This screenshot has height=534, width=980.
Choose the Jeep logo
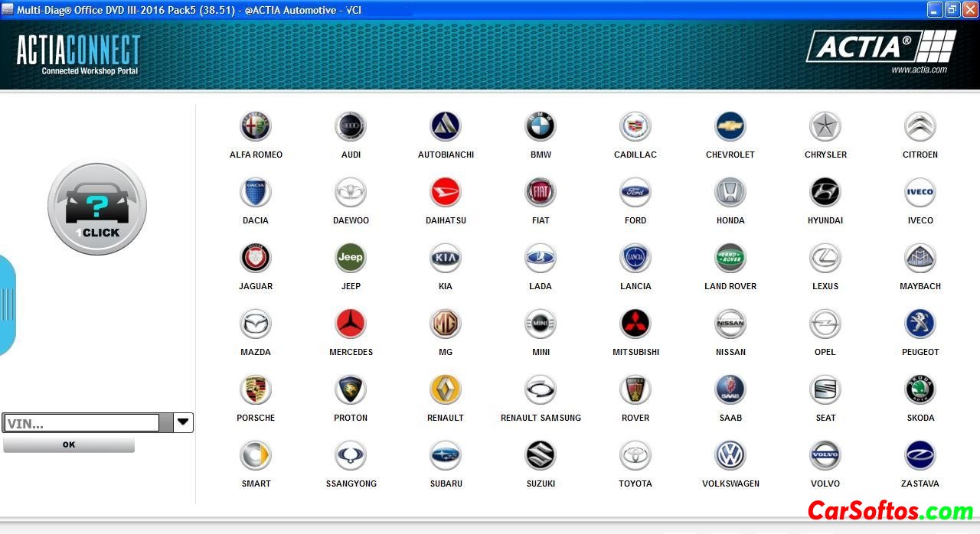pyautogui.click(x=351, y=259)
